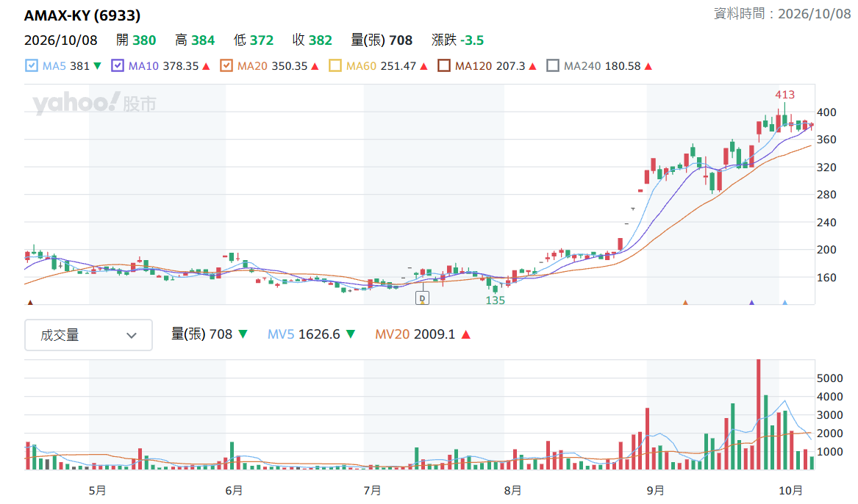Select the MV20 2009.1 volume average label
Image resolution: width=858 pixels, height=504 pixels.
click(415, 334)
